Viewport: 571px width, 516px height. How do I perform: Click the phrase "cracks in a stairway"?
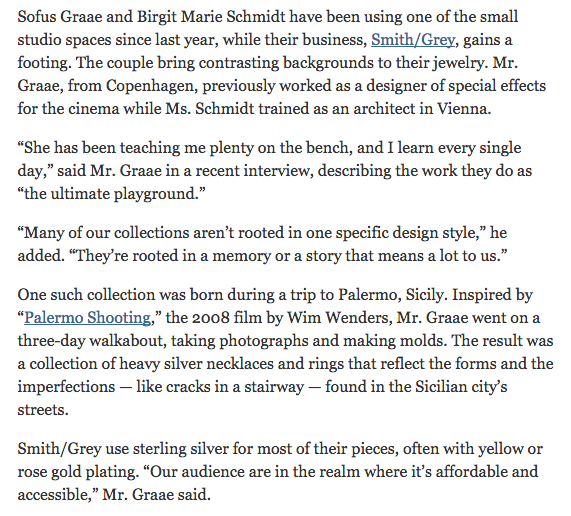pos(235,387)
